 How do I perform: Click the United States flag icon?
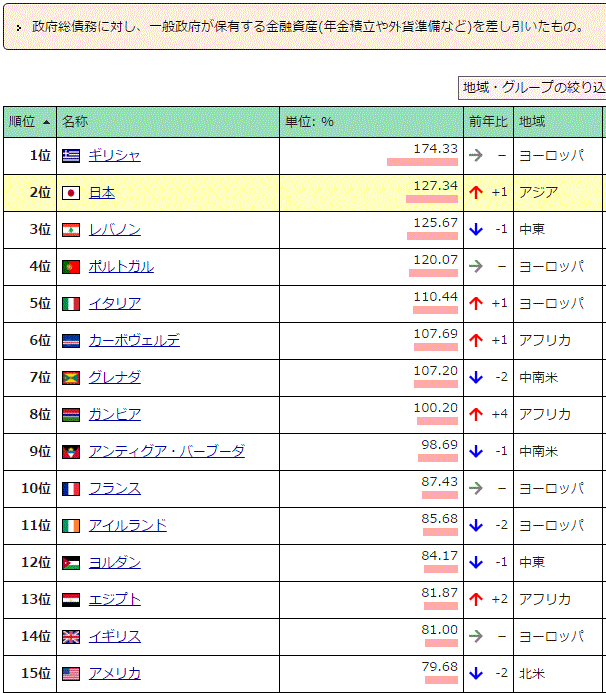(71, 674)
